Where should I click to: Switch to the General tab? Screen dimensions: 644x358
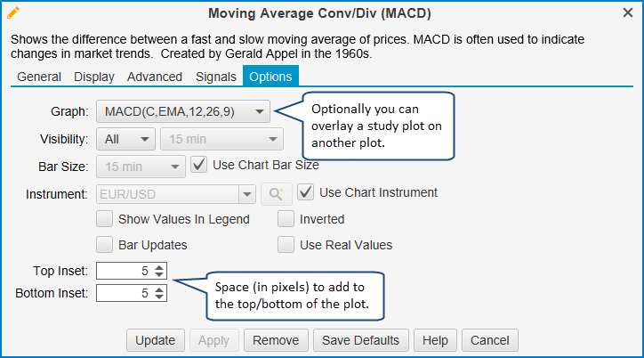39,77
